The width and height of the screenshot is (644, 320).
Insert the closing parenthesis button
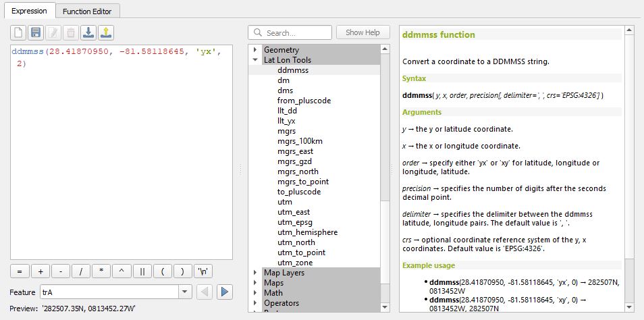pos(183,271)
